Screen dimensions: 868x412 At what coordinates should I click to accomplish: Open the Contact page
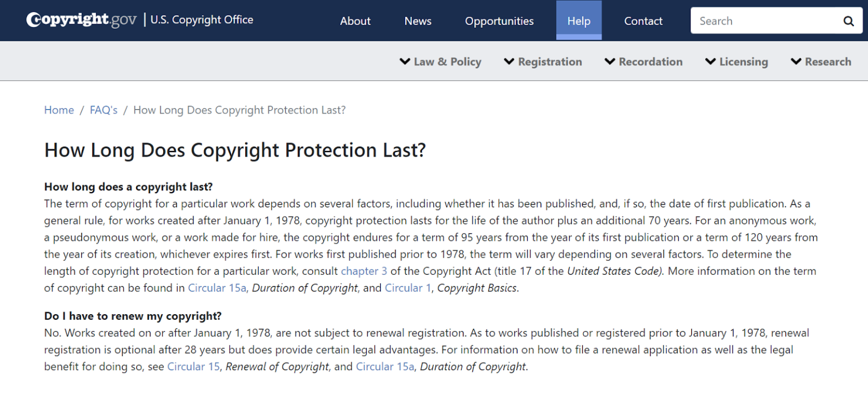pos(643,20)
